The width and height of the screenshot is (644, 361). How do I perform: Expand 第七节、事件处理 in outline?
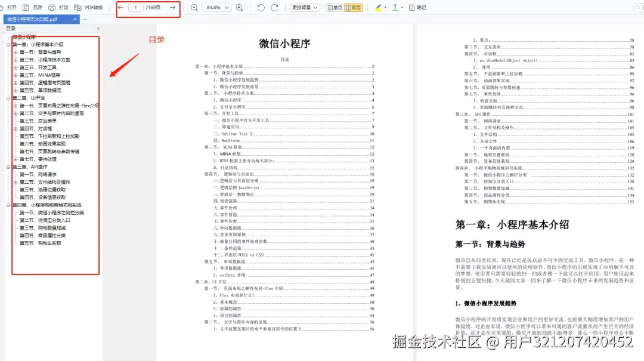(16, 159)
